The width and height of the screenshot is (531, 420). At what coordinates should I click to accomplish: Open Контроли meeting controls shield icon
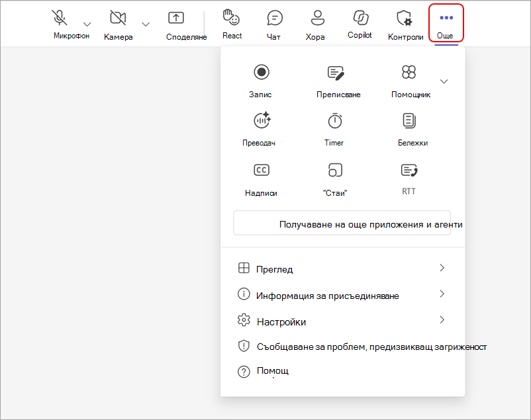click(x=405, y=18)
